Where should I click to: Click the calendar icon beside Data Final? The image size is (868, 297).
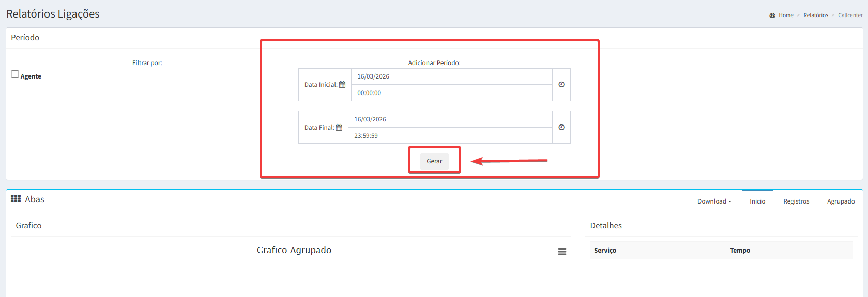pos(339,128)
